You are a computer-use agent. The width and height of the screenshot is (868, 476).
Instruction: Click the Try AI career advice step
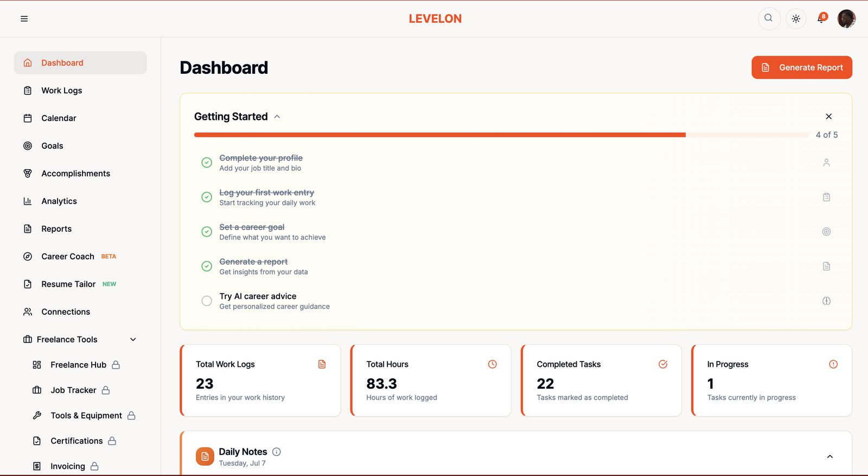coord(516,301)
